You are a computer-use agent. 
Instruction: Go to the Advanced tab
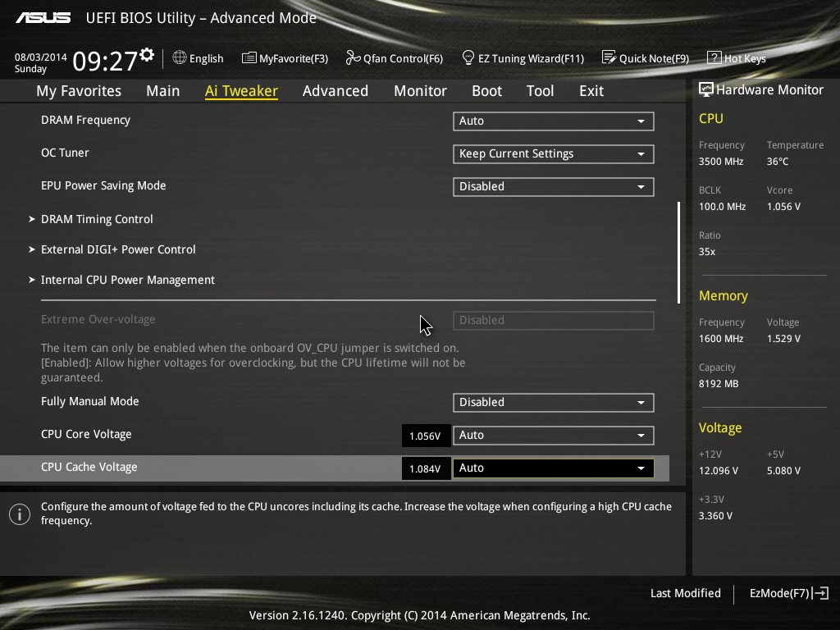click(336, 91)
